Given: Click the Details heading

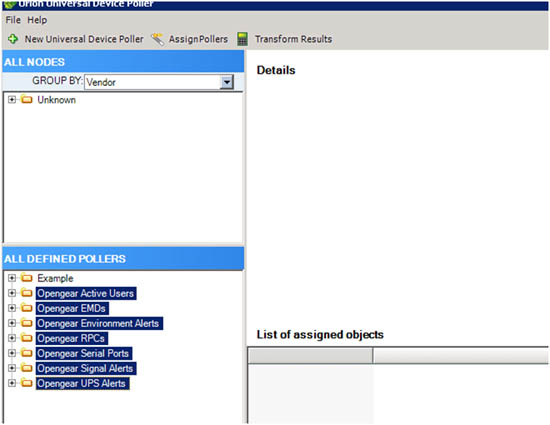Looking at the screenshot, I should [276, 70].
